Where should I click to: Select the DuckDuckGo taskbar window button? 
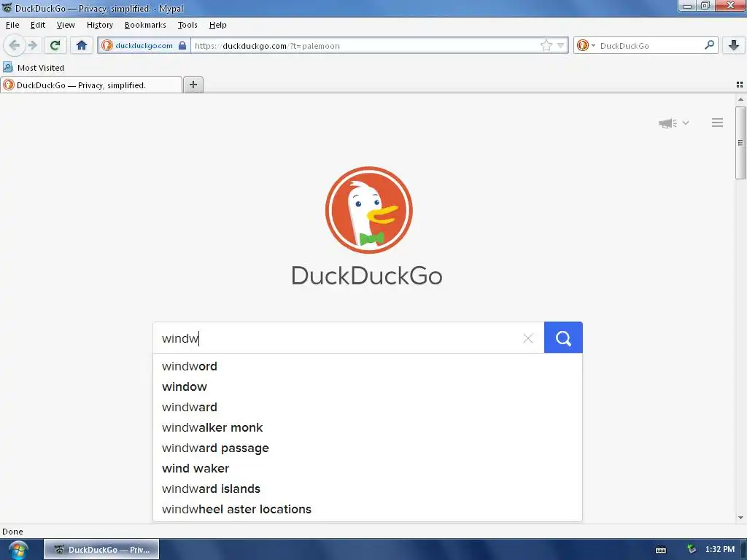pyautogui.click(x=101, y=550)
